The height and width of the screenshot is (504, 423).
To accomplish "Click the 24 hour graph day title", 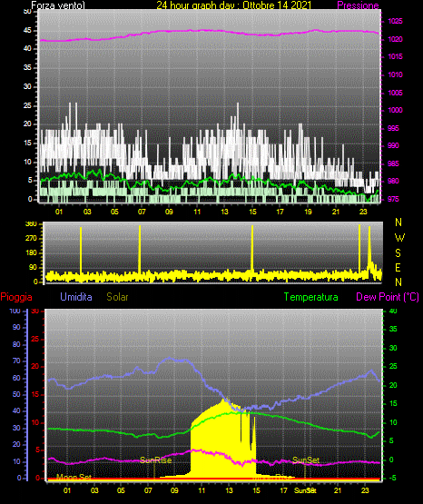I will coord(234,5).
